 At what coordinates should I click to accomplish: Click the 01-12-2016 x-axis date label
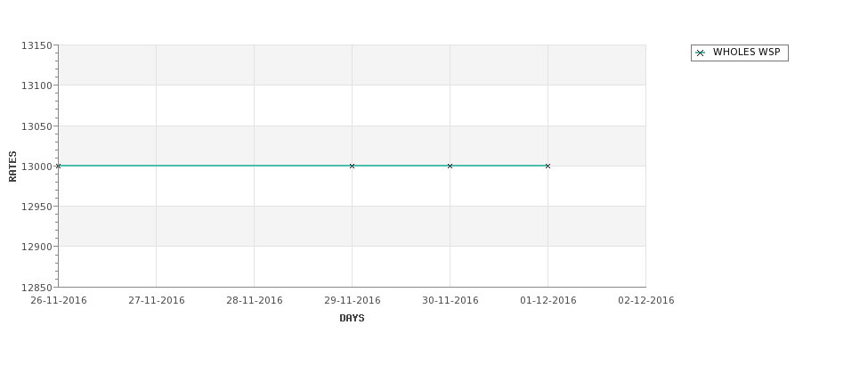click(x=548, y=301)
